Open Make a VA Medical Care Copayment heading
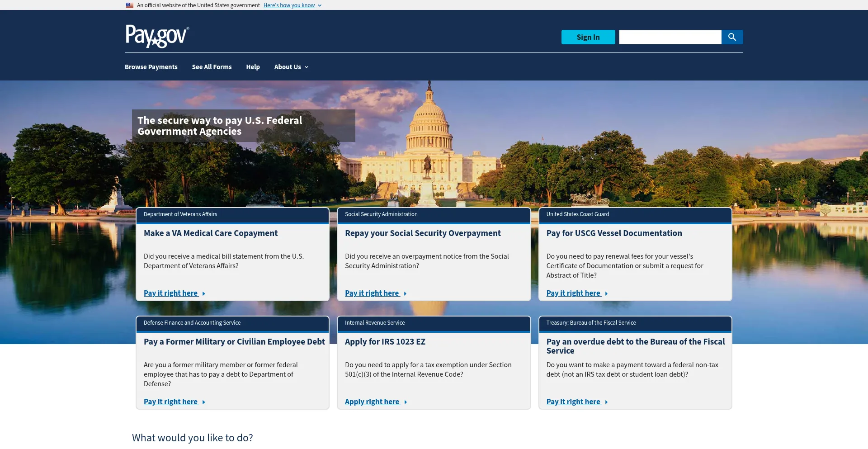 tap(211, 233)
